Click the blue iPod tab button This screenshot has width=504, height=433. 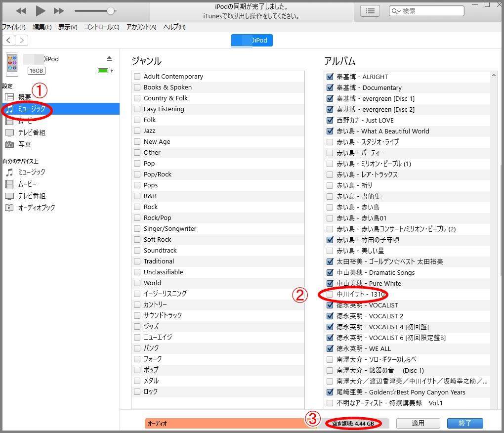252,40
